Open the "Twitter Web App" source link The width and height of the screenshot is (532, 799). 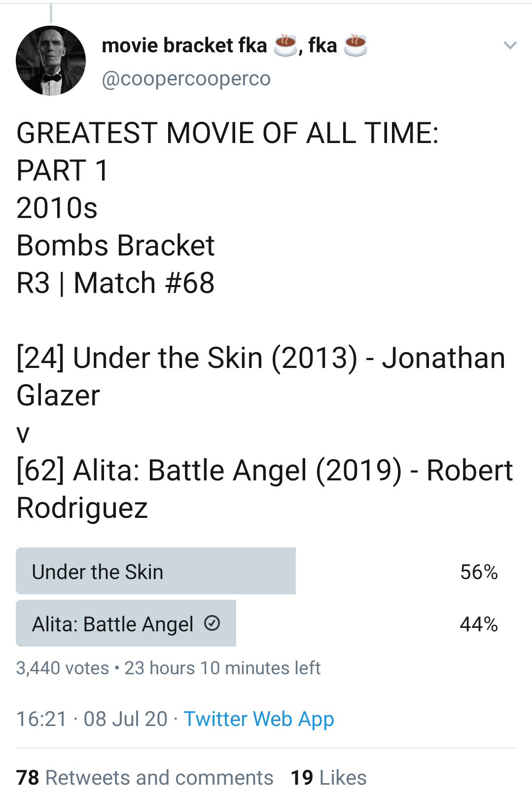259,719
